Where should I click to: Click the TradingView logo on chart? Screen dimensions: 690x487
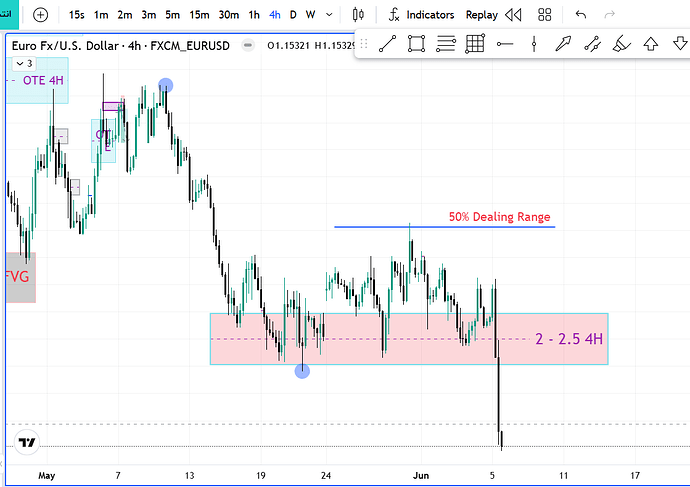point(27,442)
